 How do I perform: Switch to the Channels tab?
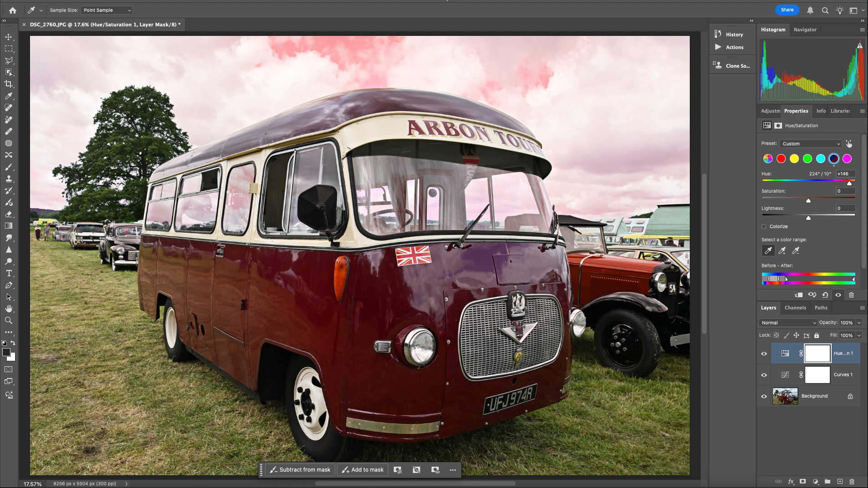pos(795,308)
